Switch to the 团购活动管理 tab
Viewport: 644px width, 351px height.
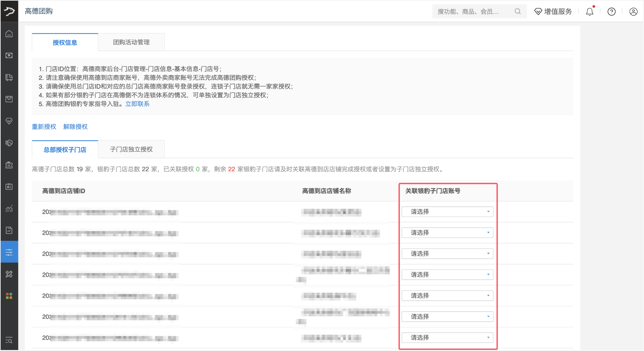131,42
